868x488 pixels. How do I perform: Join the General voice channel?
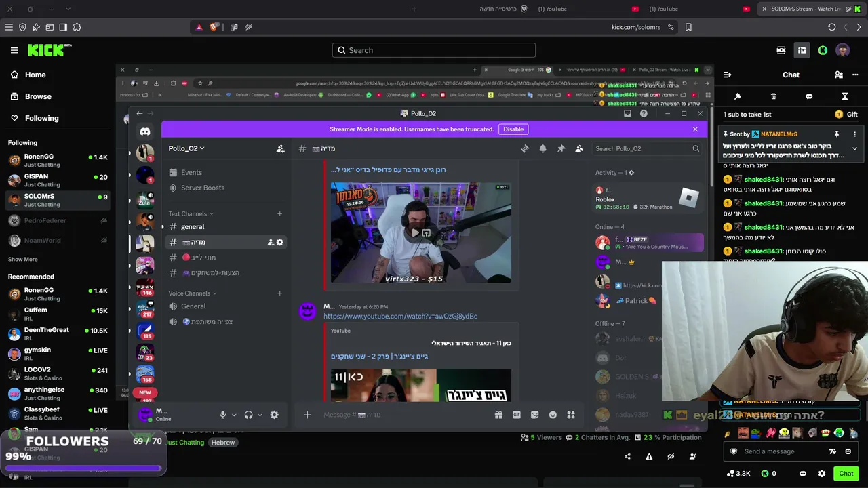coord(226,306)
